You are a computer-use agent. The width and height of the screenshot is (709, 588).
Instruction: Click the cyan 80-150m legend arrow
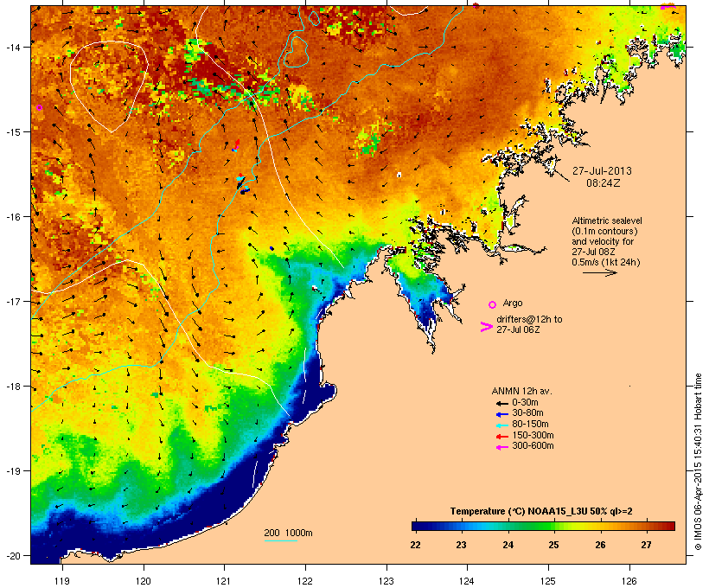pos(501,425)
